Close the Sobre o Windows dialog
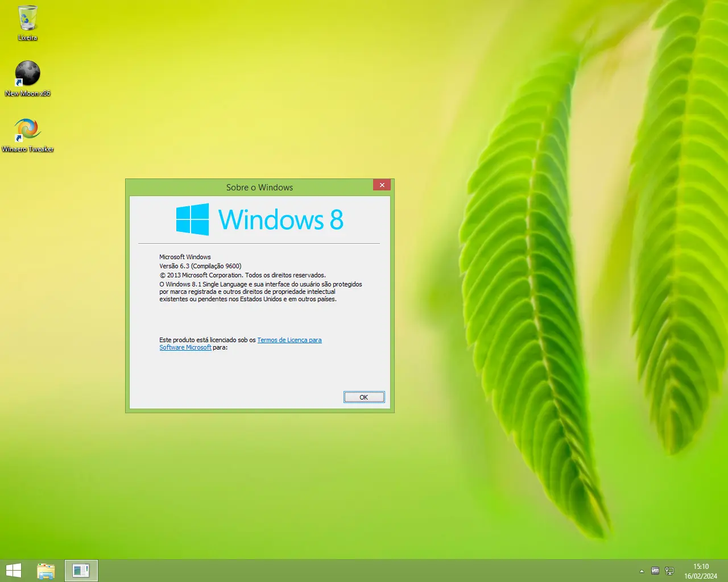This screenshot has height=582, width=728. tap(382, 185)
